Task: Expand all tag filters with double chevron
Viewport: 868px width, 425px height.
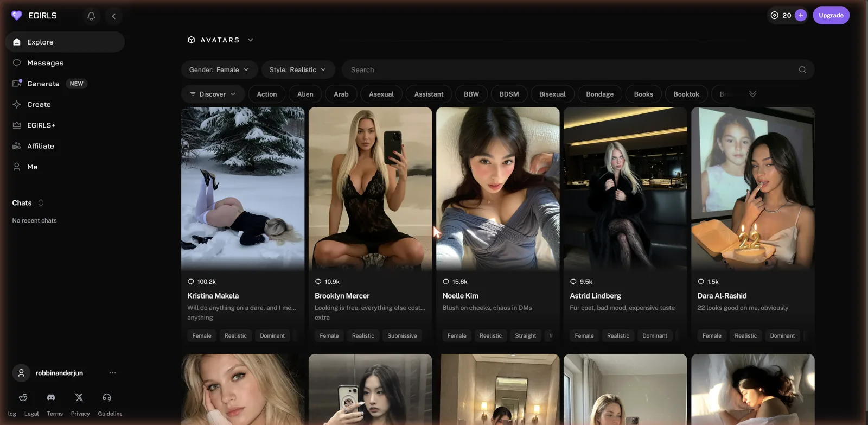Action: pyautogui.click(x=753, y=94)
